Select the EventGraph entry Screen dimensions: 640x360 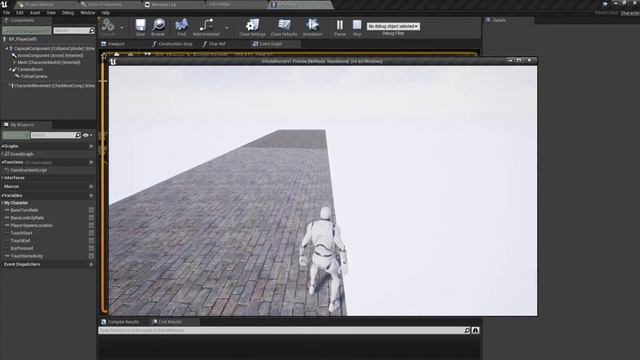click(22, 154)
